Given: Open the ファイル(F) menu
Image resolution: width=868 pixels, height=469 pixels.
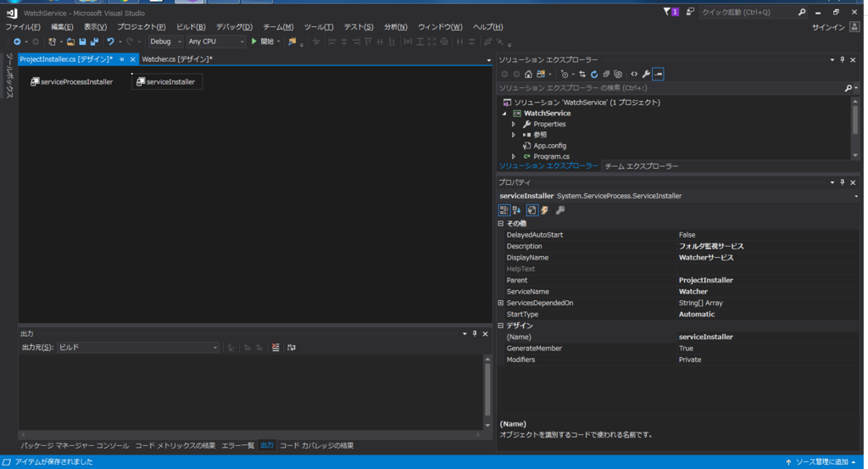Looking at the screenshot, I should (23, 27).
